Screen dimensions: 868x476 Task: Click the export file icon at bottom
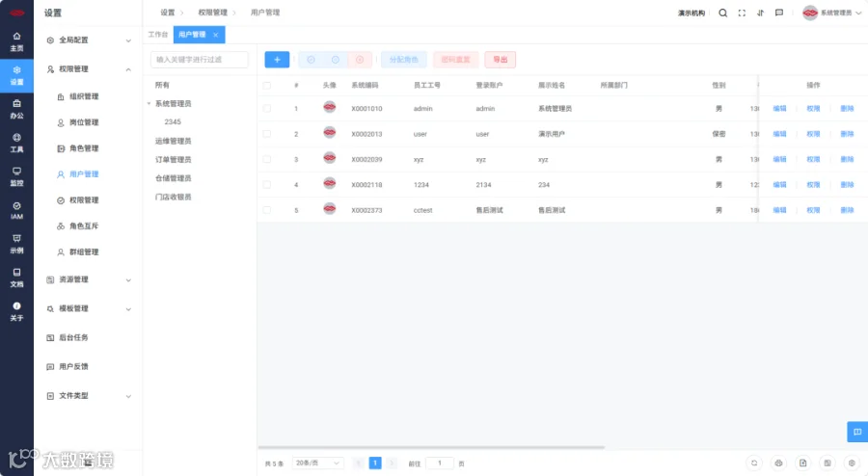[x=802, y=463]
